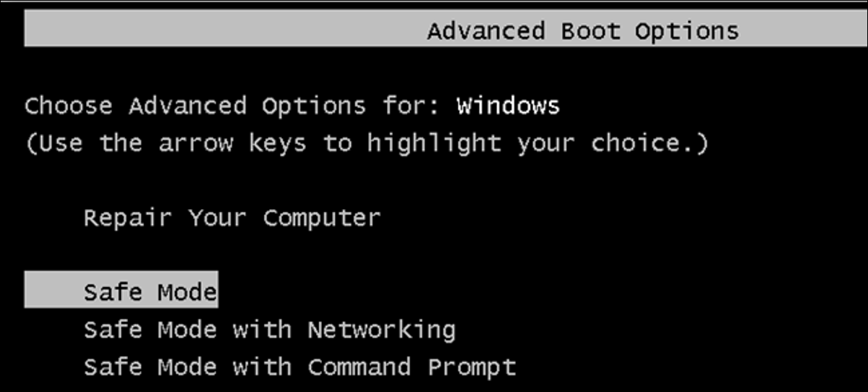Click 'Command Prompt' in the last option
This screenshot has width=868, height=392.
coord(412,367)
